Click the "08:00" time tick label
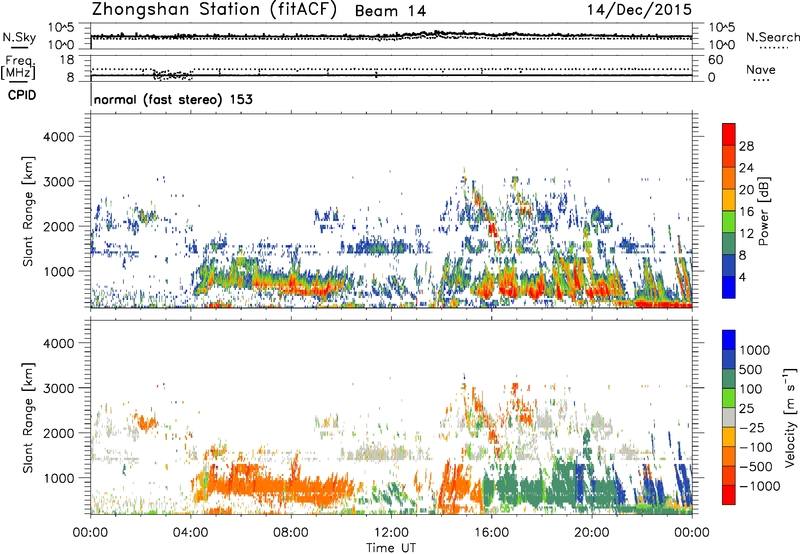Screen dimensions: 800x554 [291, 533]
